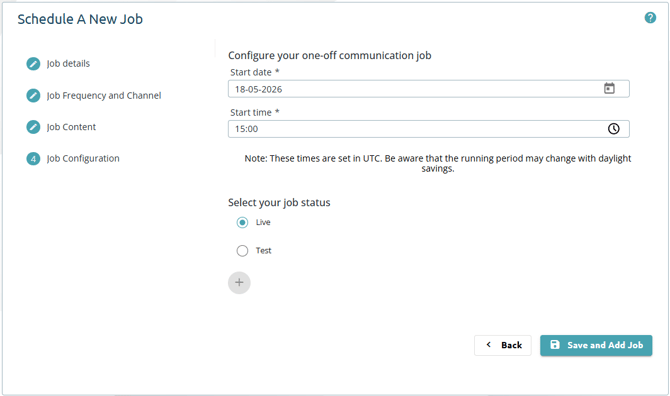Open the clock picker for Start time
The width and height of the screenshot is (670, 396).
pos(614,129)
